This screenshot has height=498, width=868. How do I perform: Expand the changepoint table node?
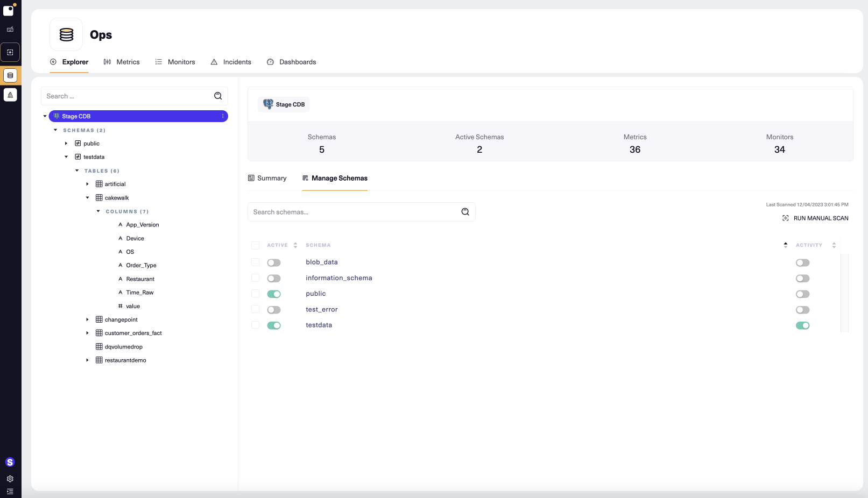pyautogui.click(x=88, y=319)
